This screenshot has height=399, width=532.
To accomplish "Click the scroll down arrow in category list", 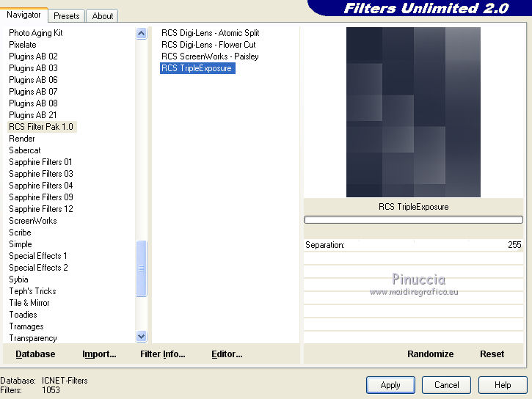I will tap(141, 336).
